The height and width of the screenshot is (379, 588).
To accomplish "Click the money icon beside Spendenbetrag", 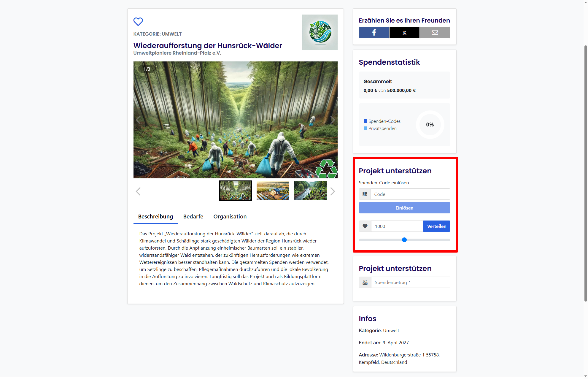I will (365, 282).
